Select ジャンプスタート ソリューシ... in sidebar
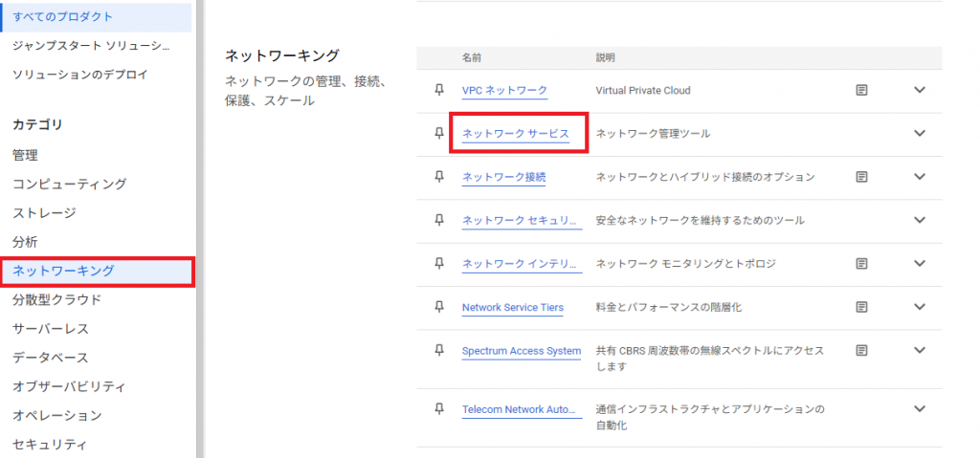This screenshot has height=458, width=980. pos(91,46)
